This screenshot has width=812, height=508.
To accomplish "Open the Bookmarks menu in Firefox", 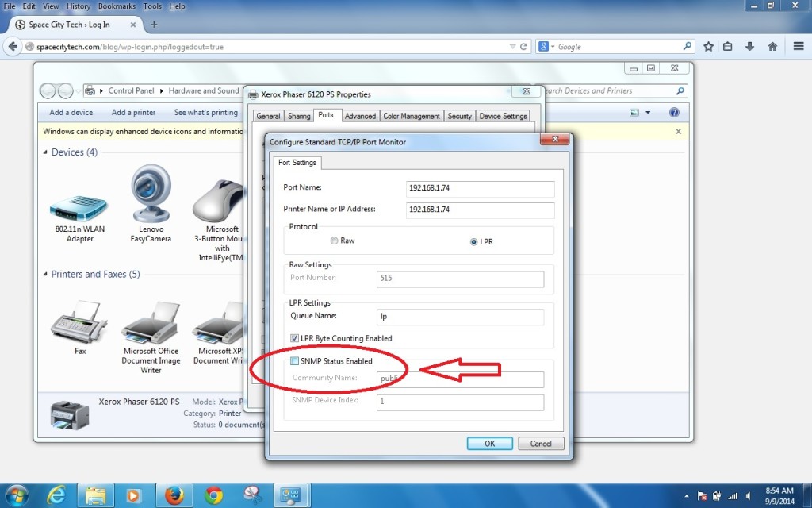I will pyautogui.click(x=117, y=6).
